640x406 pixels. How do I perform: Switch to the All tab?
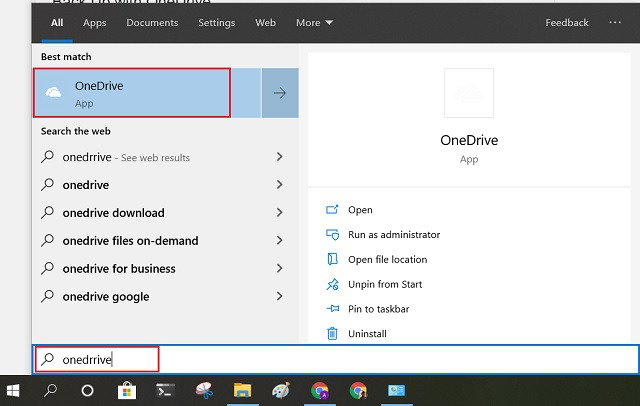coord(57,22)
